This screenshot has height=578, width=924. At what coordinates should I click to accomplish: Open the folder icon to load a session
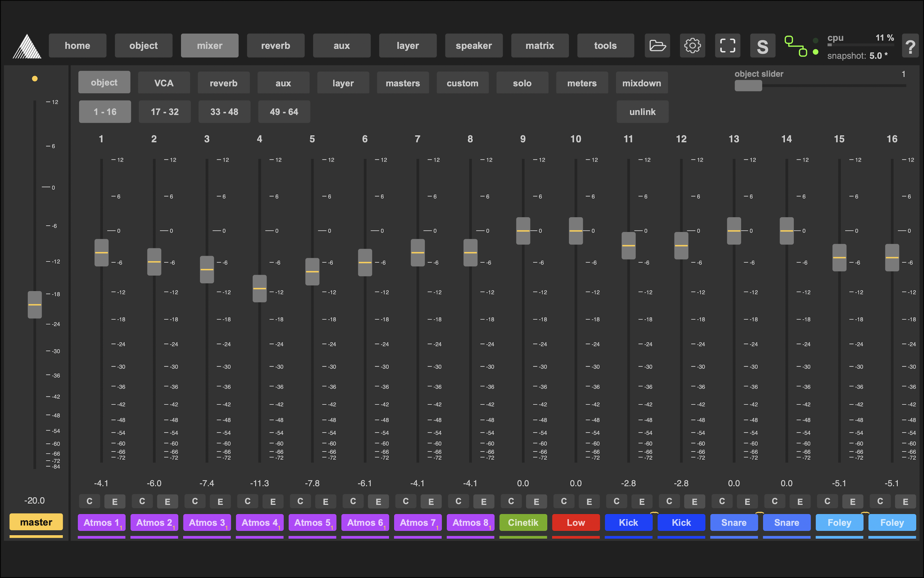coord(657,46)
